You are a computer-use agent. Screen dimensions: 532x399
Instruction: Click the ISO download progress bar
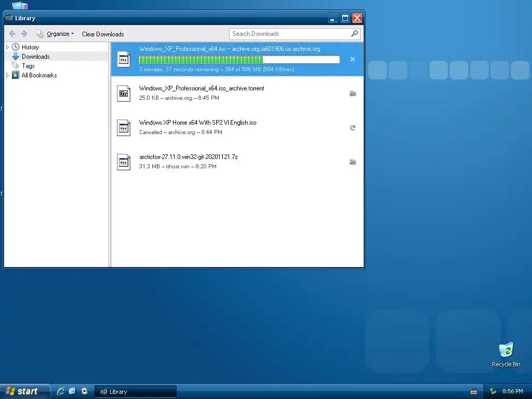point(239,59)
